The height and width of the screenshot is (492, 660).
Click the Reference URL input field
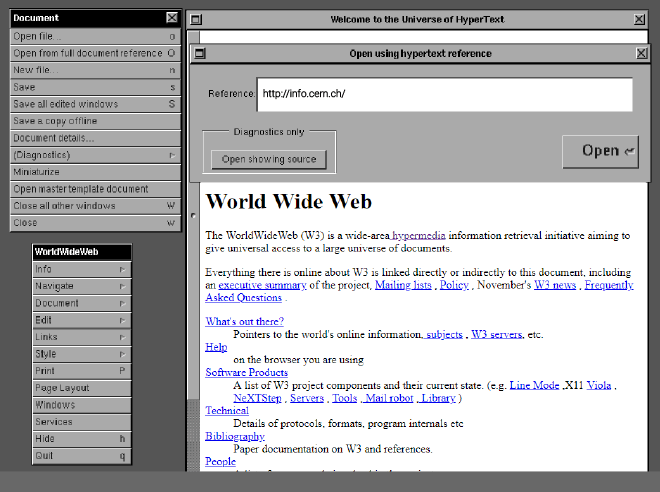tap(444, 95)
